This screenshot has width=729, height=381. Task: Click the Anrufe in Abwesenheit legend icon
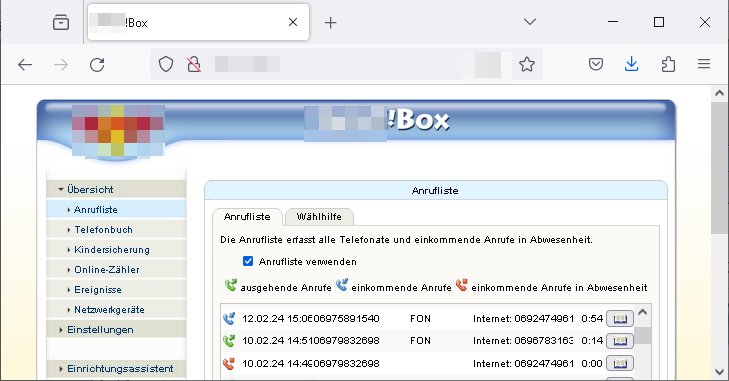pos(461,285)
